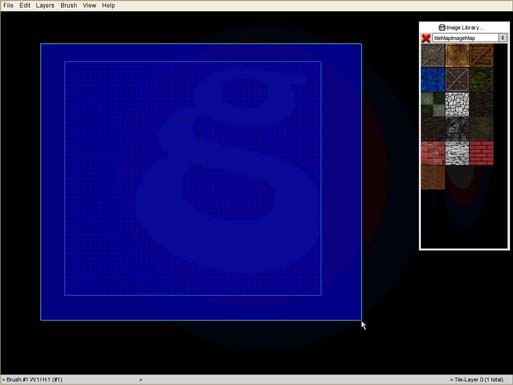The width and height of the screenshot is (513, 385).
Task: Select the dark maroon soil tile
Action: tap(433, 129)
